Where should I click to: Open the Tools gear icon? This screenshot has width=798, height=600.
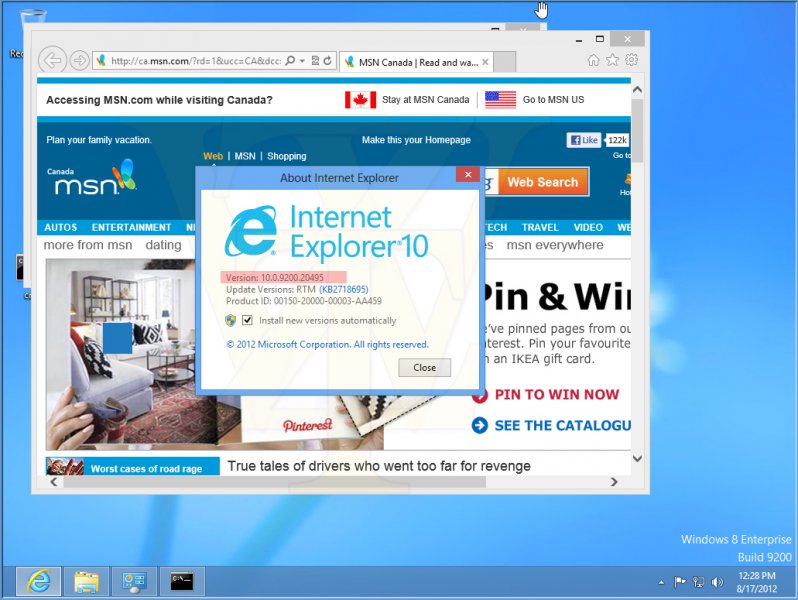(x=631, y=60)
